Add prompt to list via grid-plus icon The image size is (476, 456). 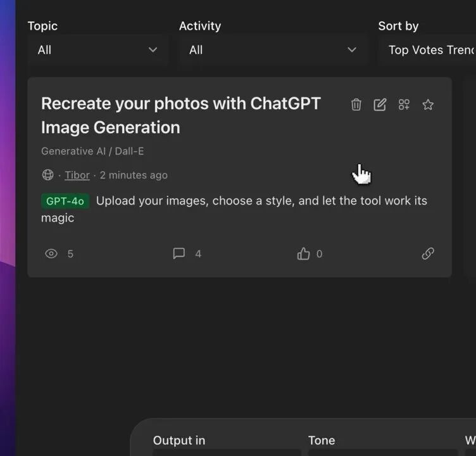(404, 104)
